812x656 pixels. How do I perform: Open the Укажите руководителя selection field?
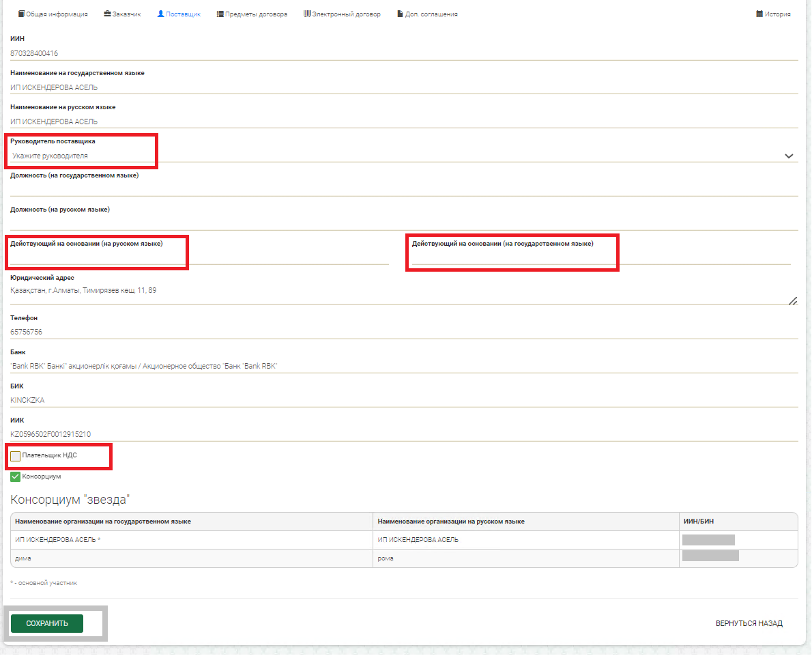click(396, 156)
